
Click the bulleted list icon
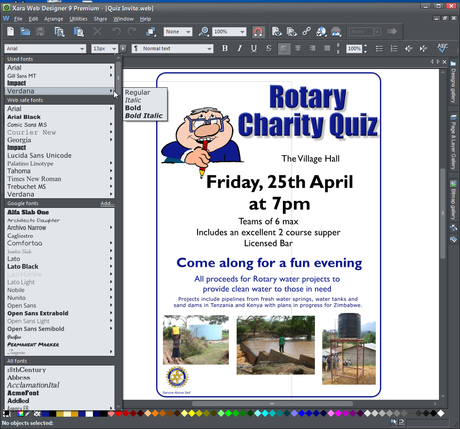coord(379,49)
